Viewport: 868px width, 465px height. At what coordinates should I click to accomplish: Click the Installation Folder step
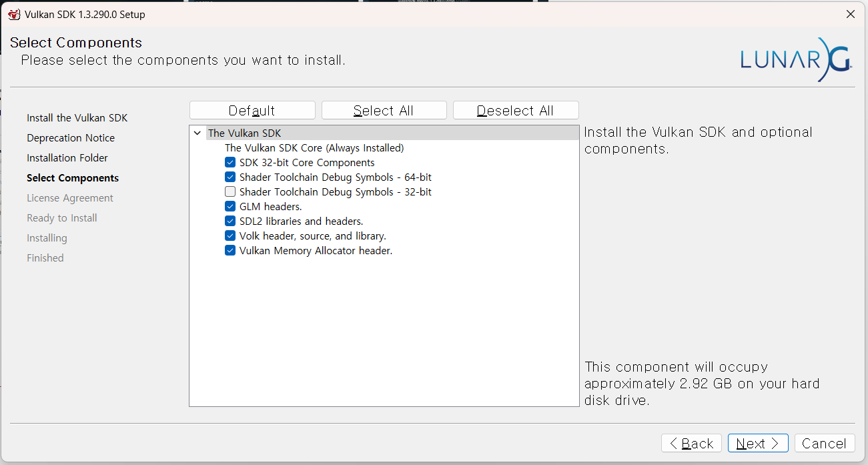point(67,157)
